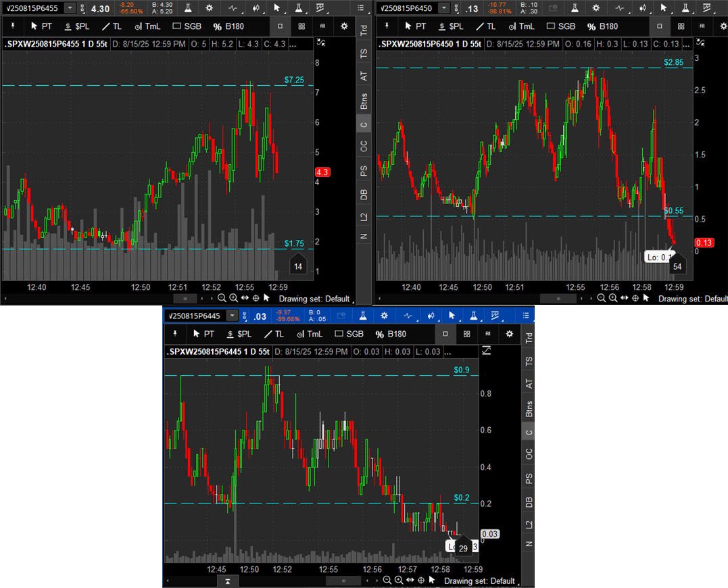This screenshot has width=728, height=588.
Task: Click zoom out magnifier on P6445 chart
Action: (x=387, y=581)
